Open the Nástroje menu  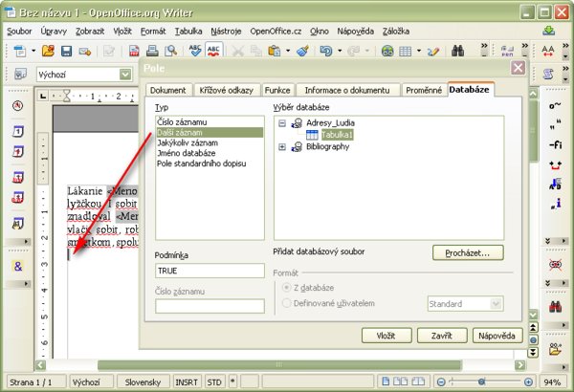tap(226, 32)
